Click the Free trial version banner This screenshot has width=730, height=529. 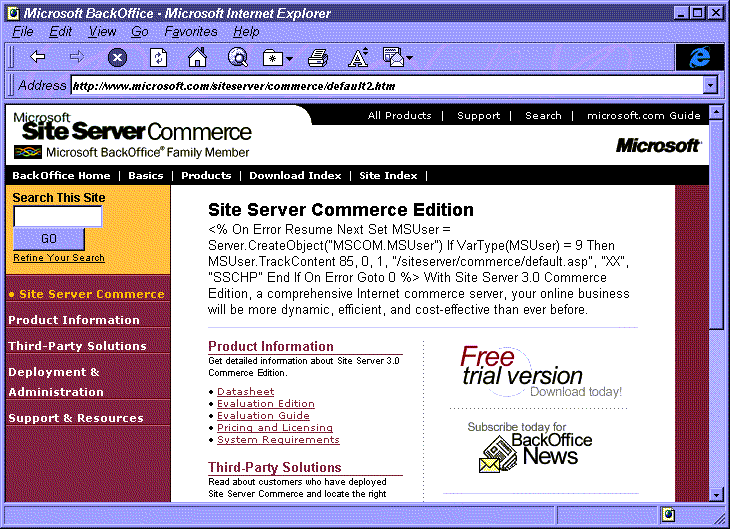pos(540,372)
